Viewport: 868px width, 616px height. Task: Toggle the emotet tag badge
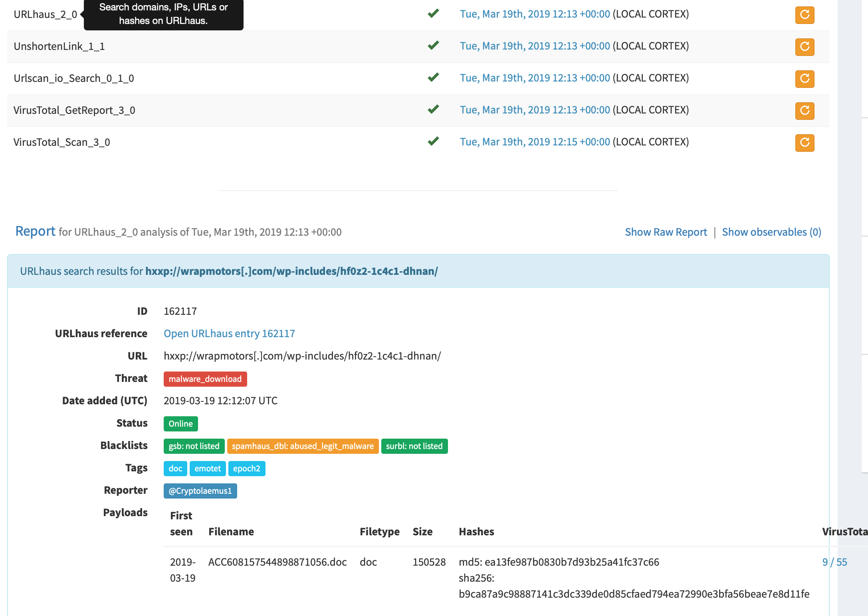[208, 468]
